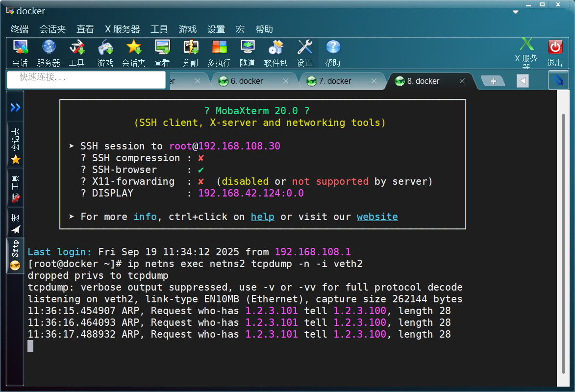Add a new tab with the plus button
This screenshot has height=392, width=575.
point(493,81)
